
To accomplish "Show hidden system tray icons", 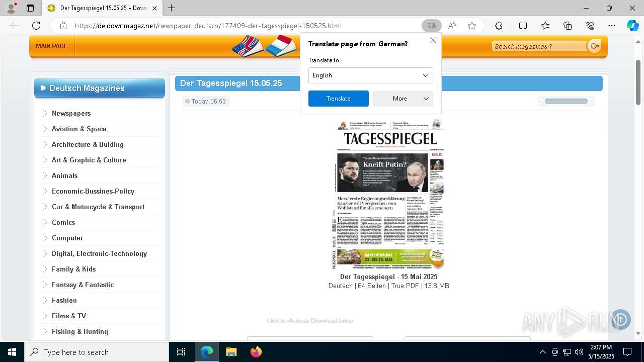I will (542, 352).
